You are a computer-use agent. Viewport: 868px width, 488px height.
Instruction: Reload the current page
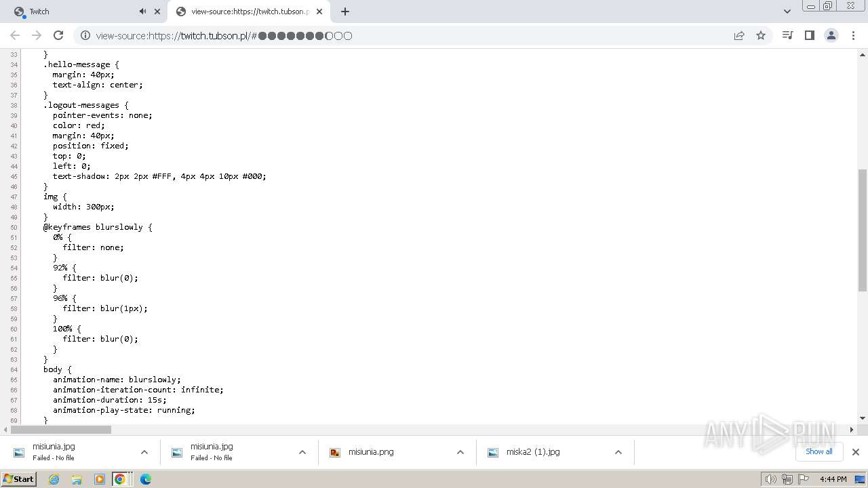tap(58, 35)
